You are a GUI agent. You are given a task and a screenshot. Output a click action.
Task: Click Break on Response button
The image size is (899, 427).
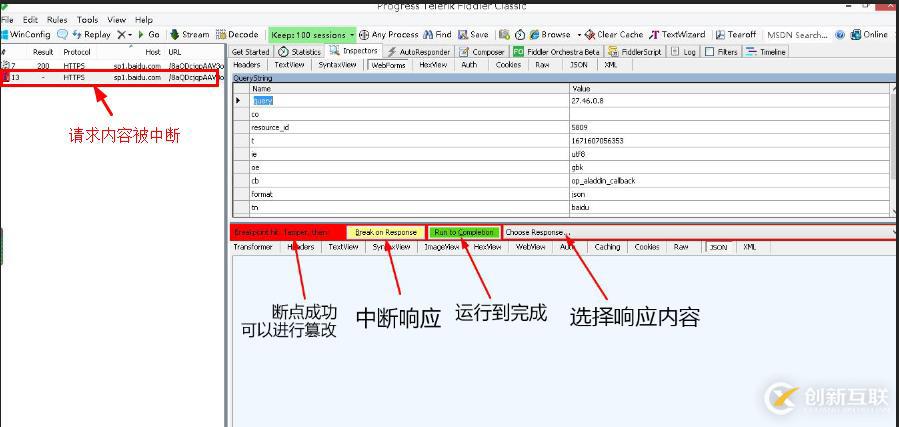(386, 233)
